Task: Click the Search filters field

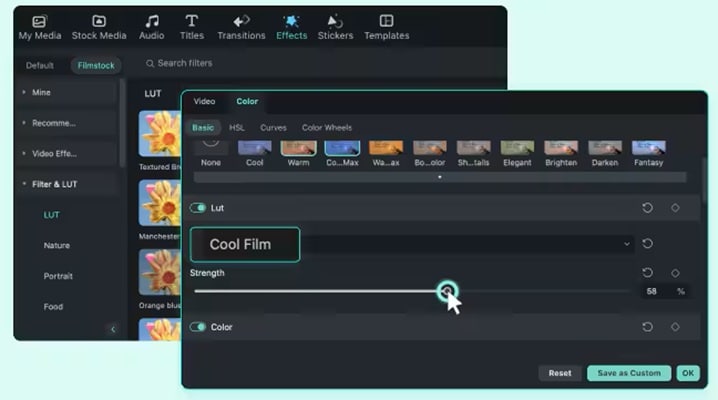Action: pos(185,63)
